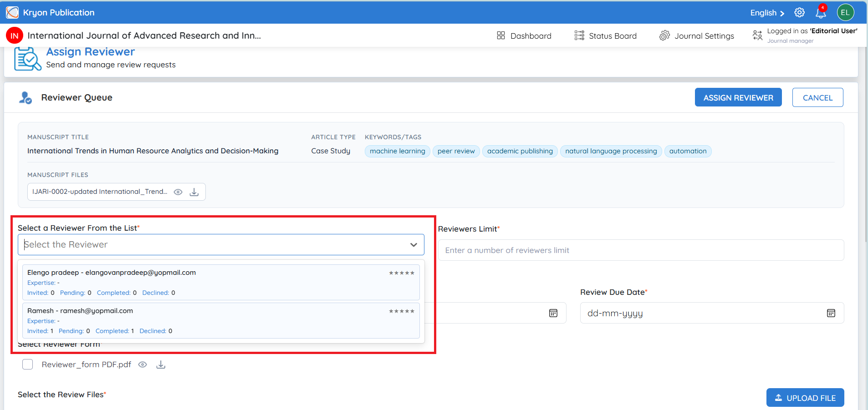This screenshot has height=410, width=868.
Task: Tick the Reviewer_form PDF.pdf checkbox
Action: click(x=28, y=364)
